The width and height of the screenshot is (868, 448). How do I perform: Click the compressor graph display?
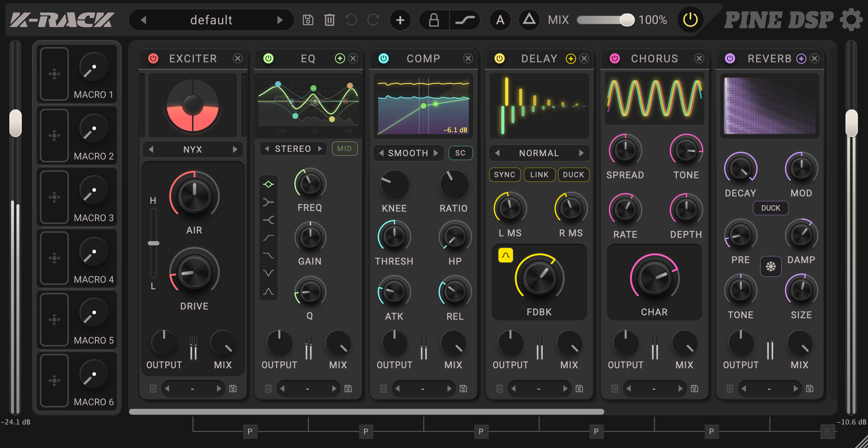pyautogui.click(x=423, y=106)
